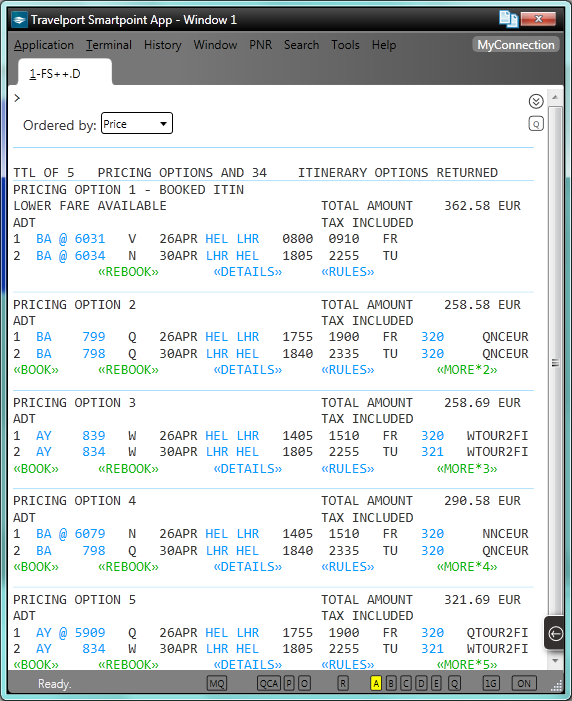Click flight number 6031 link
This screenshot has width=572, height=701.
90,239
